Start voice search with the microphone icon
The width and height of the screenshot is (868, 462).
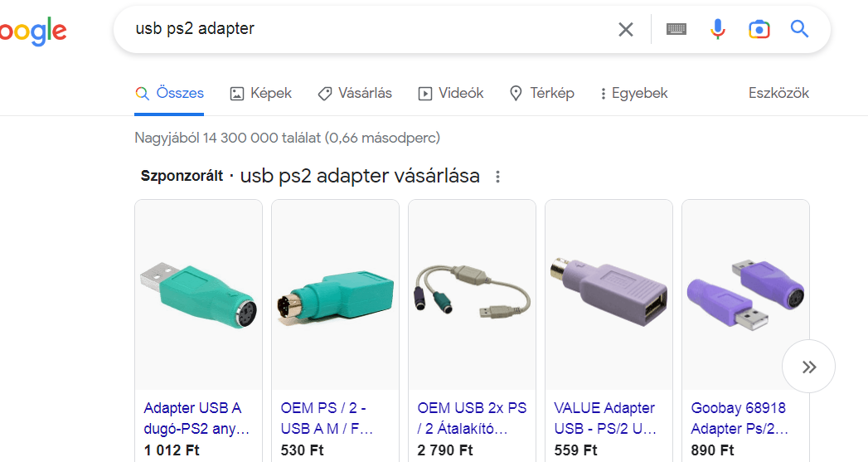[717, 29]
